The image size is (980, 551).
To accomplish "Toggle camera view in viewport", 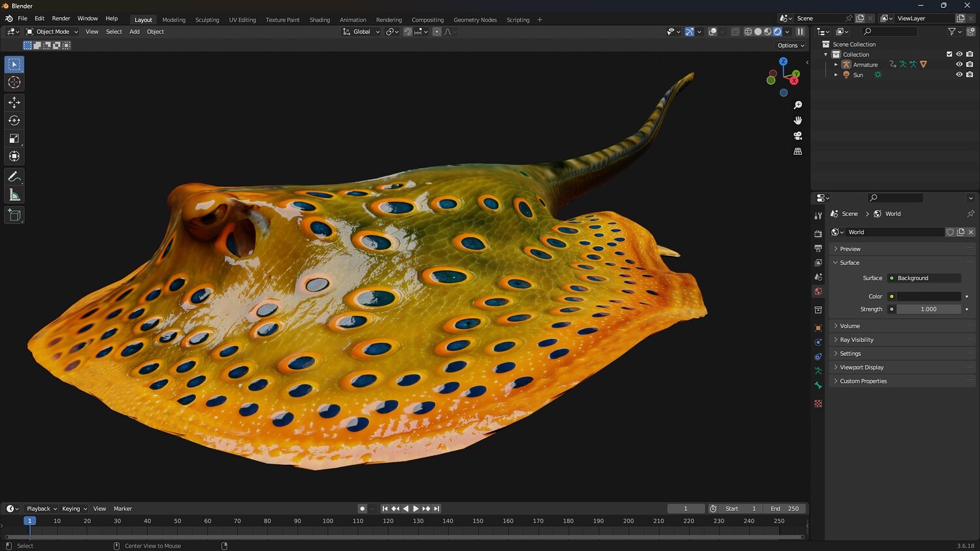I will click(798, 136).
